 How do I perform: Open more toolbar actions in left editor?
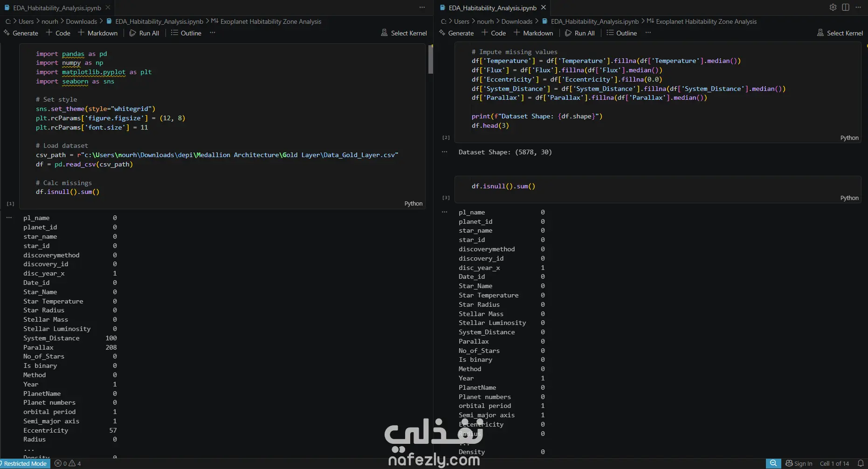click(x=213, y=33)
